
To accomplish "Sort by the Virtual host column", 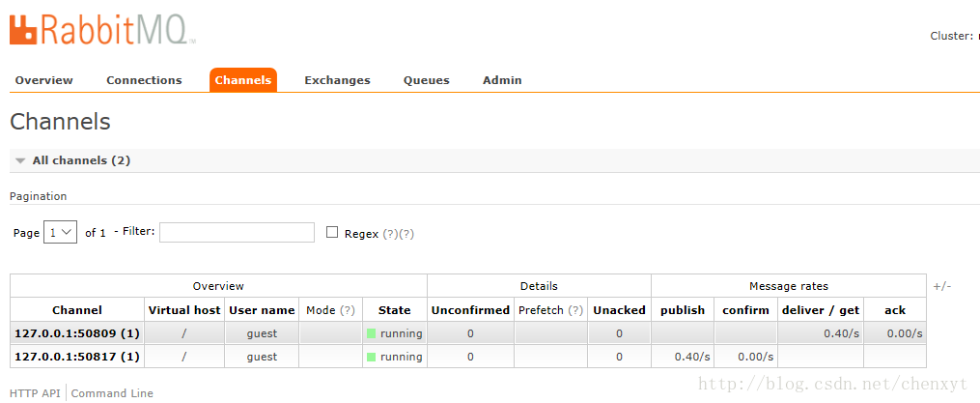I will click(x=184, y=310).
